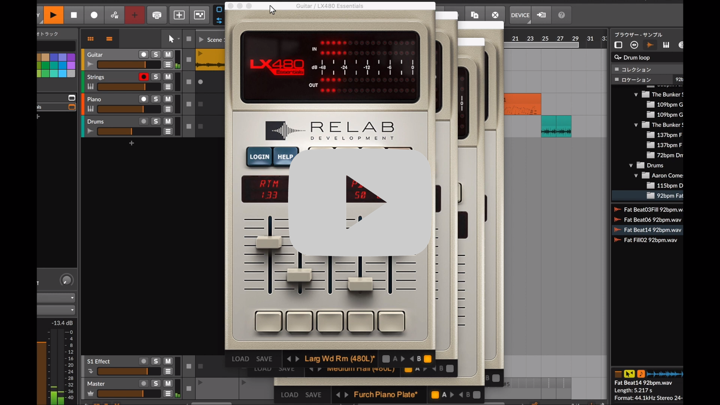Open Guitar track menu (lines icon)
Image resolution: width=720 pixels, height=405 pixels.
pos(168,65)
